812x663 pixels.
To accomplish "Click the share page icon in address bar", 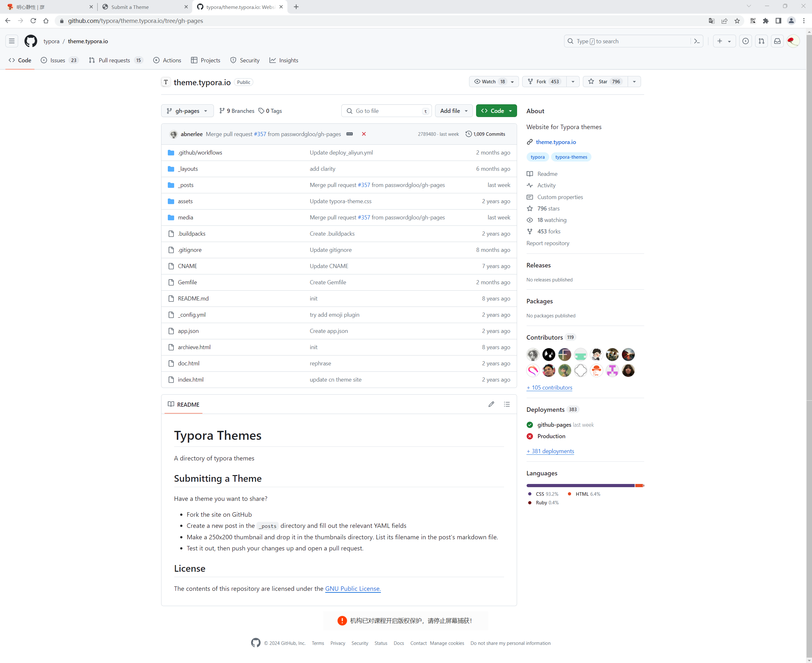I will (724, 21).
